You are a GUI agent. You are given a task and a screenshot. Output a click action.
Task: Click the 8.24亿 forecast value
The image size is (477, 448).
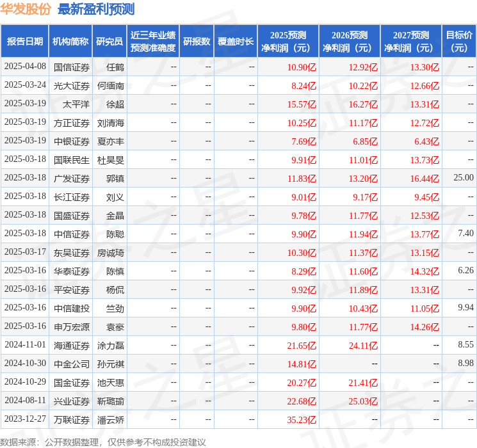pos(304,86)
